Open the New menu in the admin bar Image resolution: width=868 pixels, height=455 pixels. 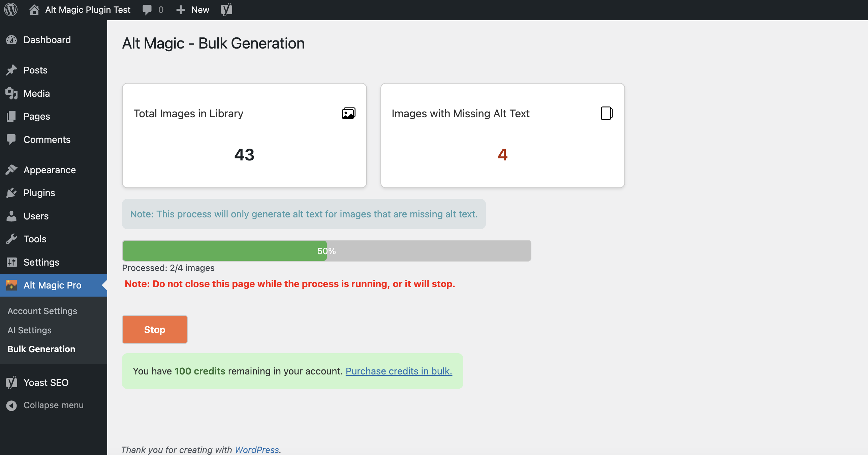click(x=192, y=9)
